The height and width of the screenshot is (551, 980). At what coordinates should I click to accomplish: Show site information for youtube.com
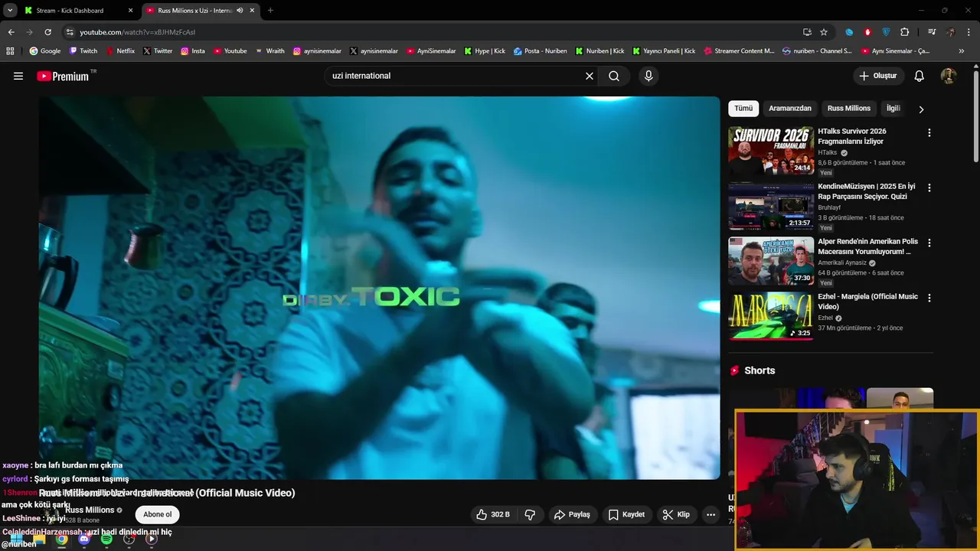click(70, 32)
